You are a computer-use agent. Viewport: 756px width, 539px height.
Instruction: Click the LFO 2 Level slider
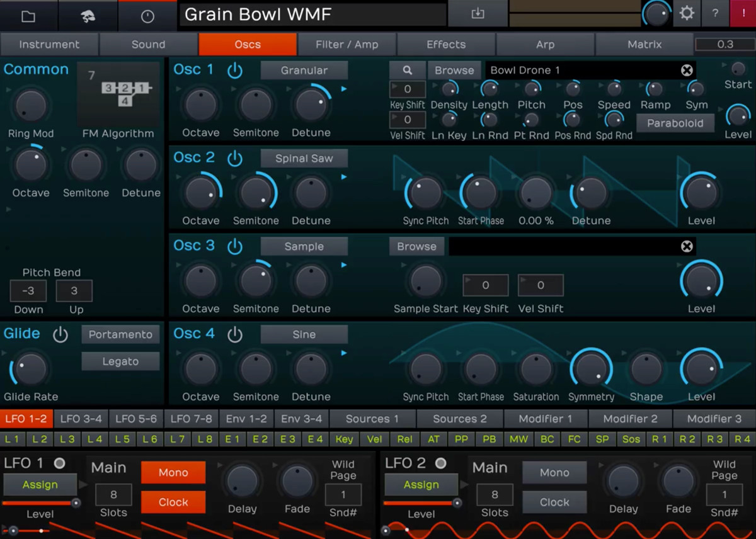(421, 503)
